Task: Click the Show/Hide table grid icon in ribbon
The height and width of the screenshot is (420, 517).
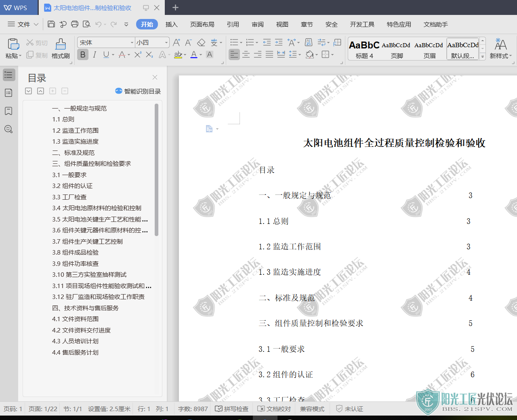Action: pyautogui.click(x=338, y=42)
